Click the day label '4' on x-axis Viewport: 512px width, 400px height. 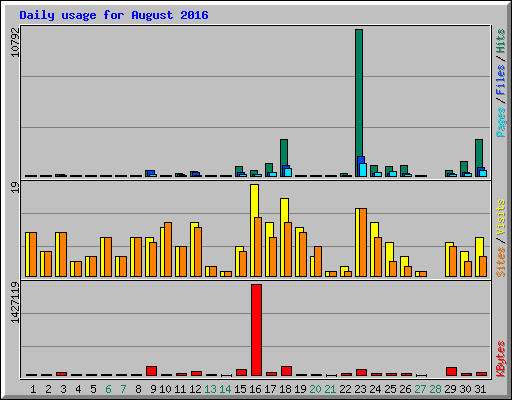click(78, 389)
